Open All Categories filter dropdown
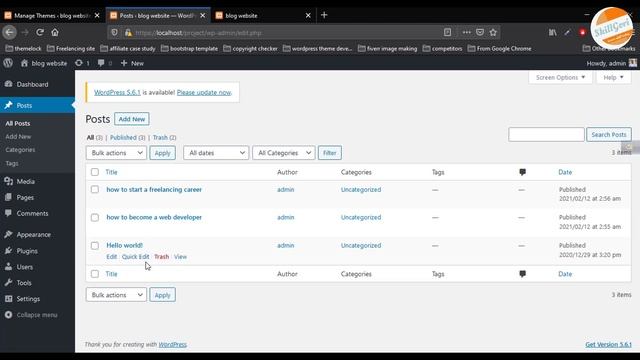This screenshot has width=640, height=360. (x=284, y=153)
